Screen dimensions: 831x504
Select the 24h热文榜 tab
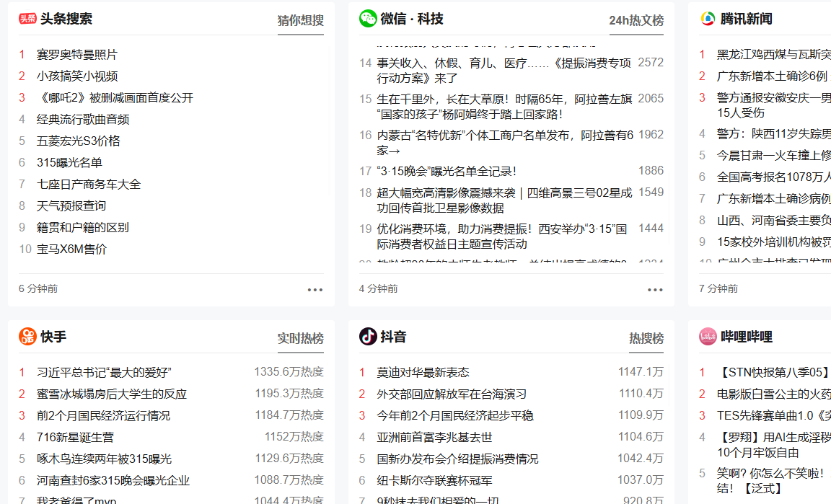point(636,21)
